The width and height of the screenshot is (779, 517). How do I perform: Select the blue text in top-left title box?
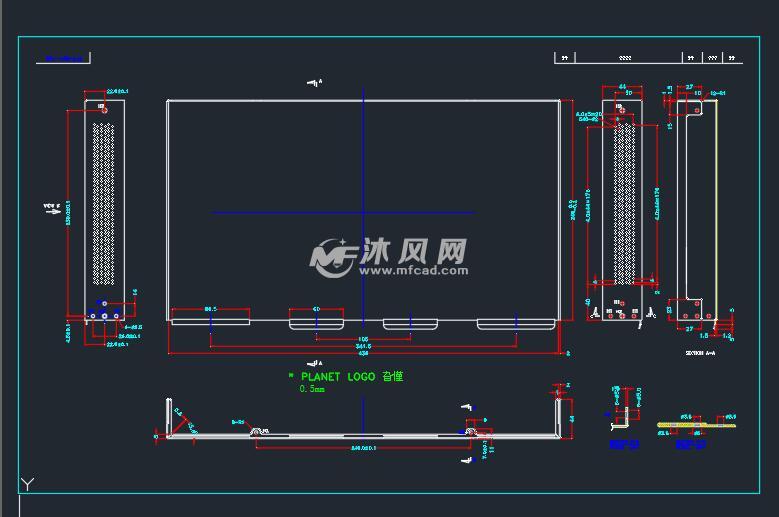pos(64,59)
